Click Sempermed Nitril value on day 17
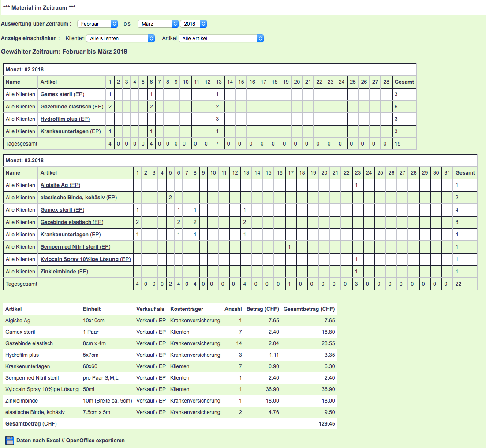Screen dimensions: 486x448 289,247
